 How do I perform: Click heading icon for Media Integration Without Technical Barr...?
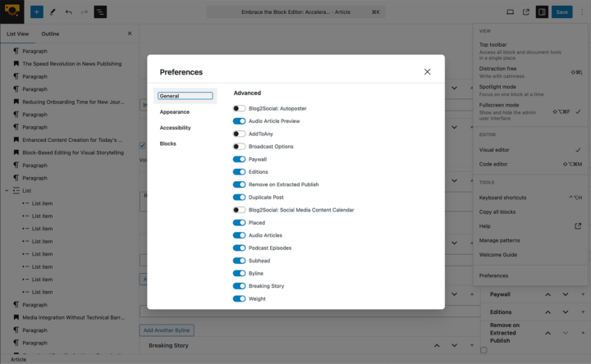16,317
